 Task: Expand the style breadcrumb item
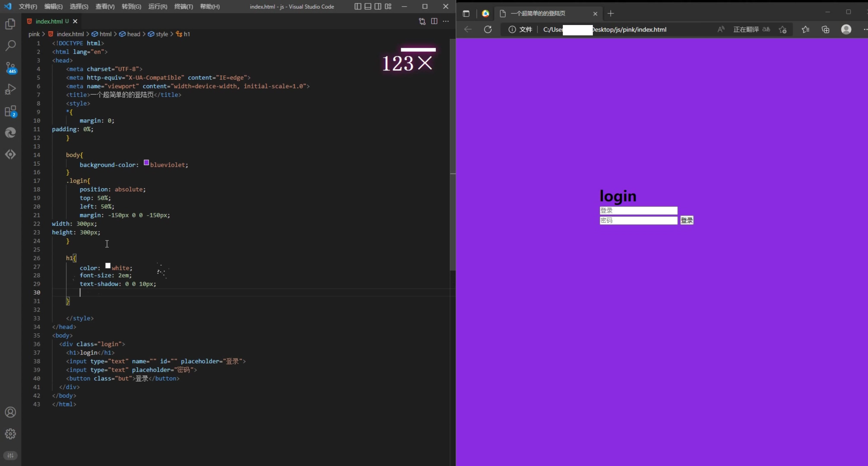click(x=158, y=34)
